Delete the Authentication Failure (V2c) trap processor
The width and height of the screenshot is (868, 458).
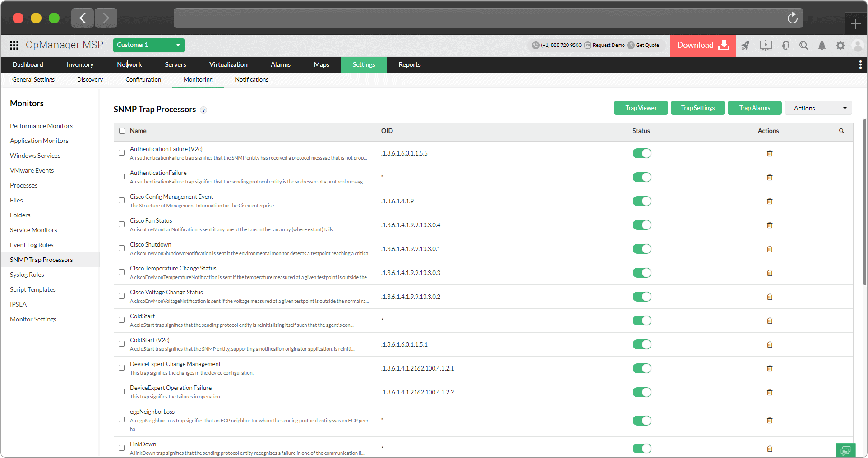tap(770, 153)
